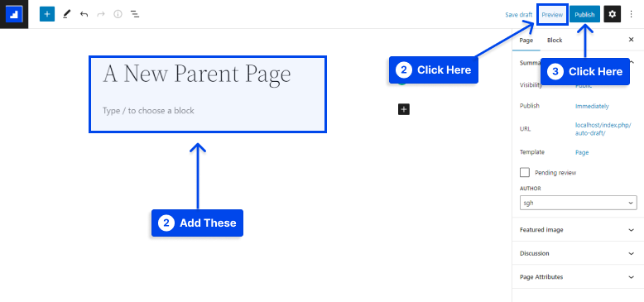This screenshot has height=302, width=644.
Task: Click the Publish button
Action: pyautogui.click(x=584, y=14)
